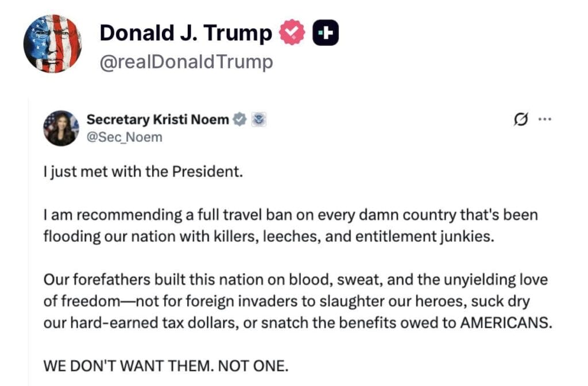Screen dimensions: 588x386
Task: Open the three-dot more options menu
Action: coord(544,120)
